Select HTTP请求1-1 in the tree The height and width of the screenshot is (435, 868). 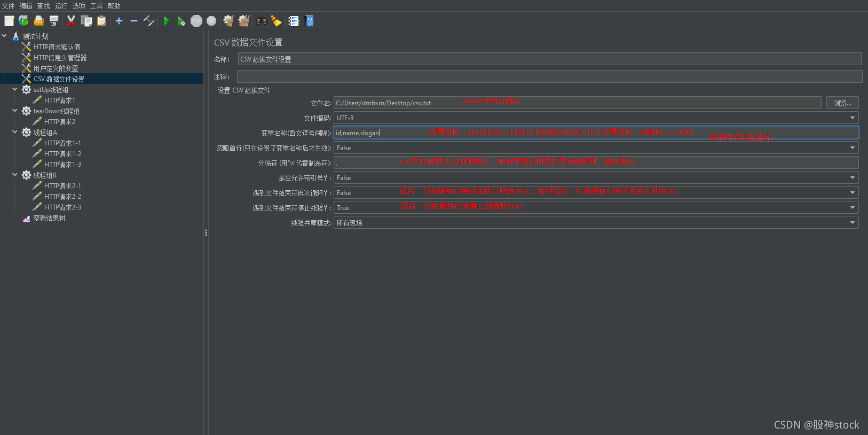point(62,143)
